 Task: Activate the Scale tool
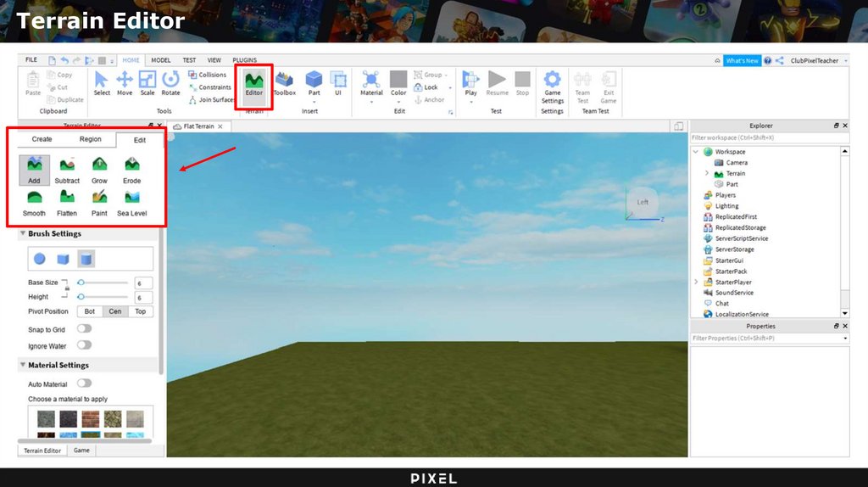tap(147, 84)
